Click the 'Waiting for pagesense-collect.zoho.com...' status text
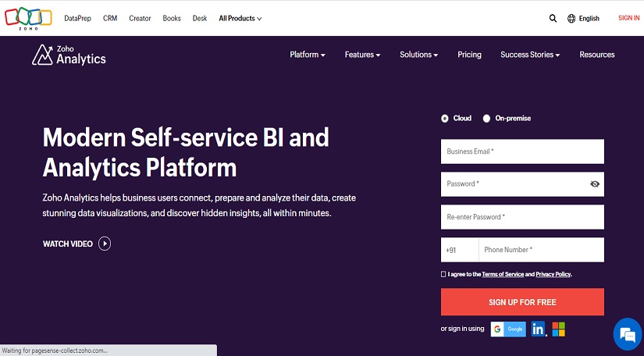The width and height of the screenshot is (644, 356). pyautogui.click(x=55, y=351)
